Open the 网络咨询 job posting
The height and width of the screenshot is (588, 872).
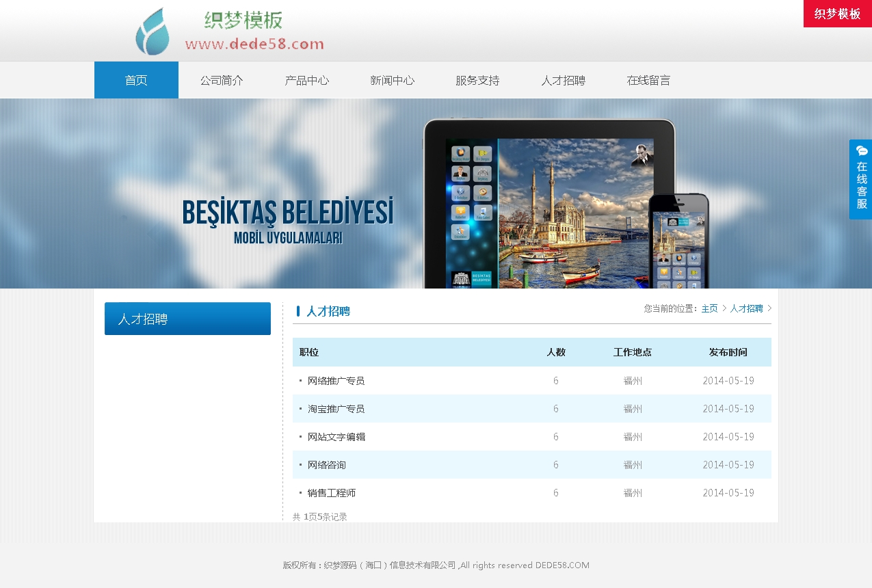(326, 465)
